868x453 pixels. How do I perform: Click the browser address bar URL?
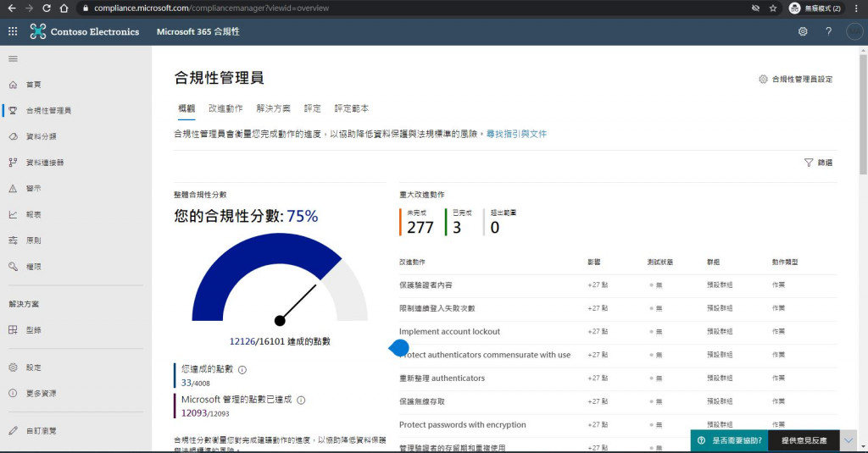click(x=211, y=8)
